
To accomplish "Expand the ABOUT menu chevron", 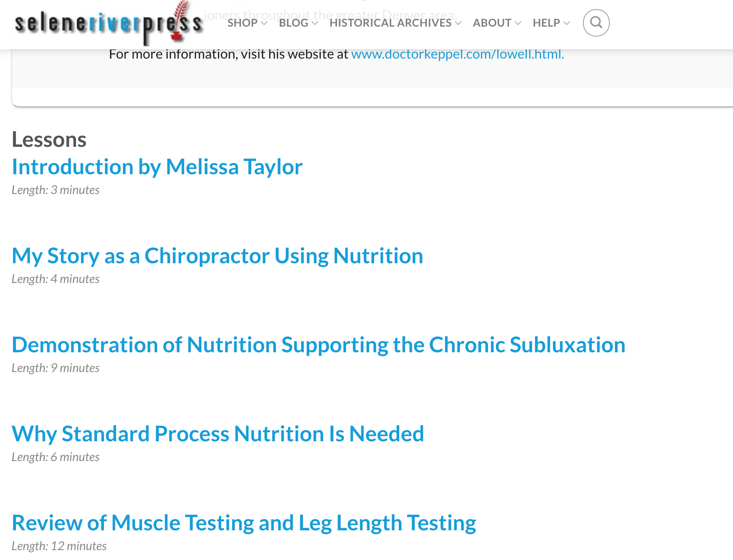I will click(x=518, y=23).
